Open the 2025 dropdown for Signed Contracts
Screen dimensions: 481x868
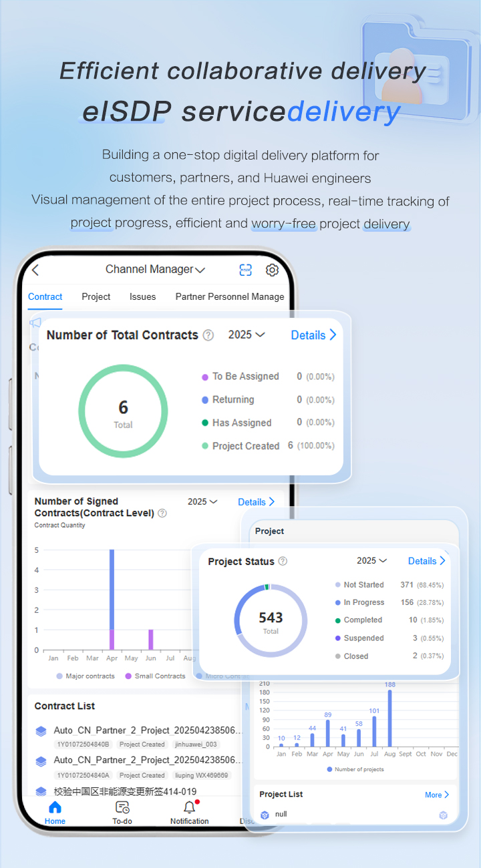(x=202, y=501)
